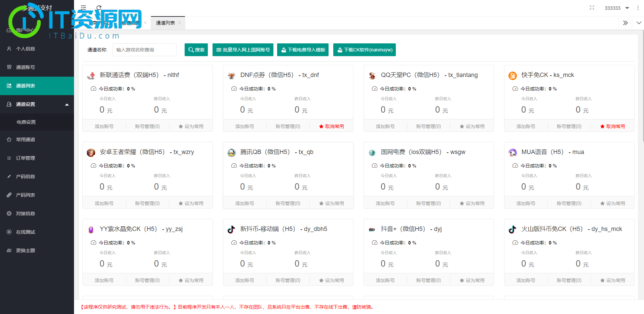Click the refresh icon in the top bar
The width and height of the screenshot is (644, 314).
(x=99, y=8)
